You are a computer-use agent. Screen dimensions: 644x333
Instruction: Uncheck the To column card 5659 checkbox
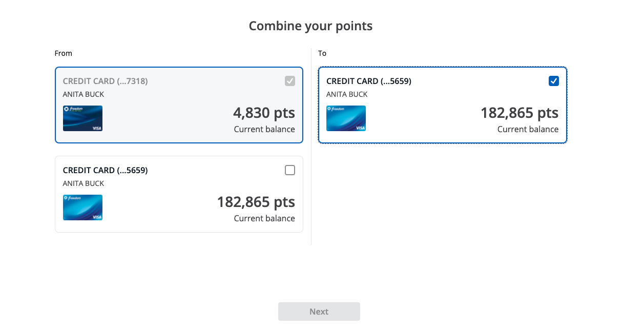click(554, 81)
